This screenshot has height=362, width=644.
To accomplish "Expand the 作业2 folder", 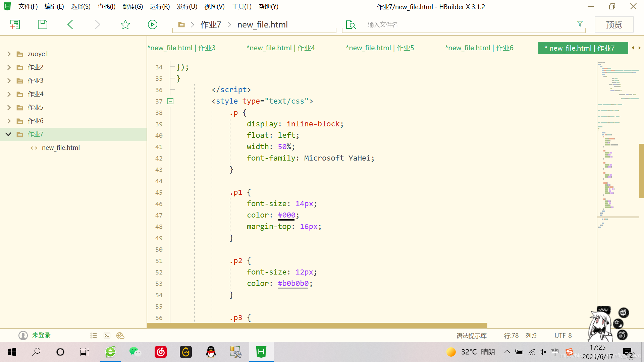I will 9,67.
